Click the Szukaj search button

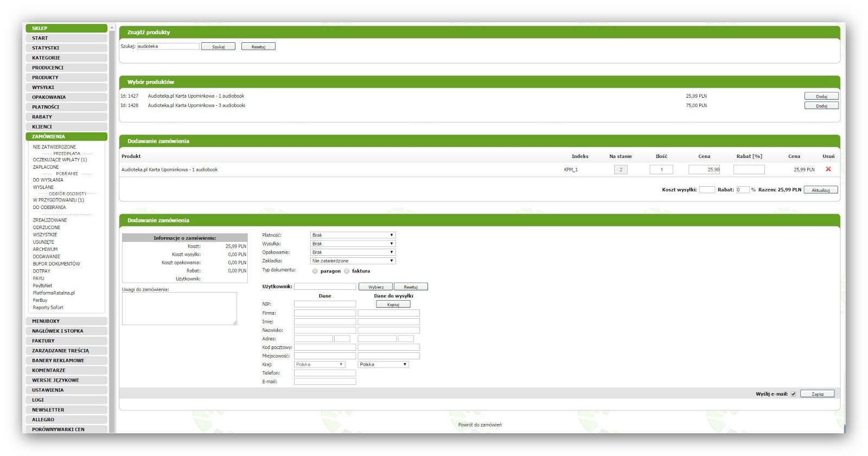click(218, 47)
